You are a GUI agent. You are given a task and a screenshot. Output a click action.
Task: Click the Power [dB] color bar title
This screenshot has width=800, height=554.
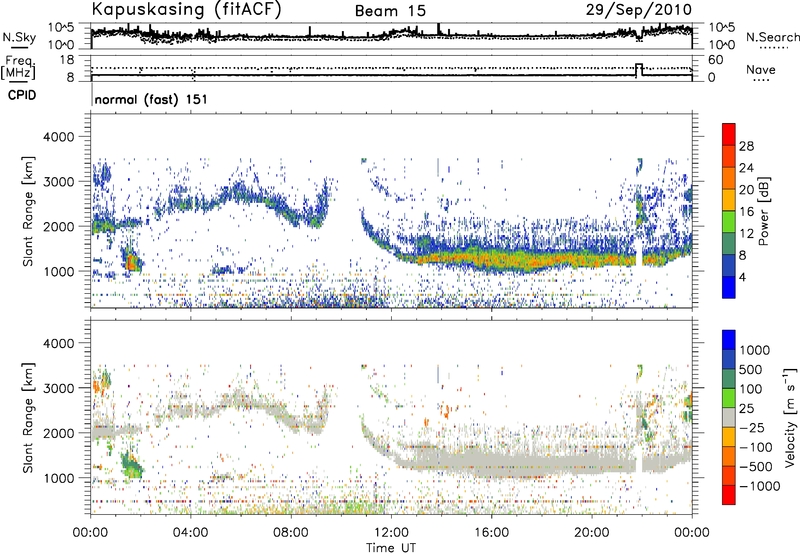tap(763, 211)
